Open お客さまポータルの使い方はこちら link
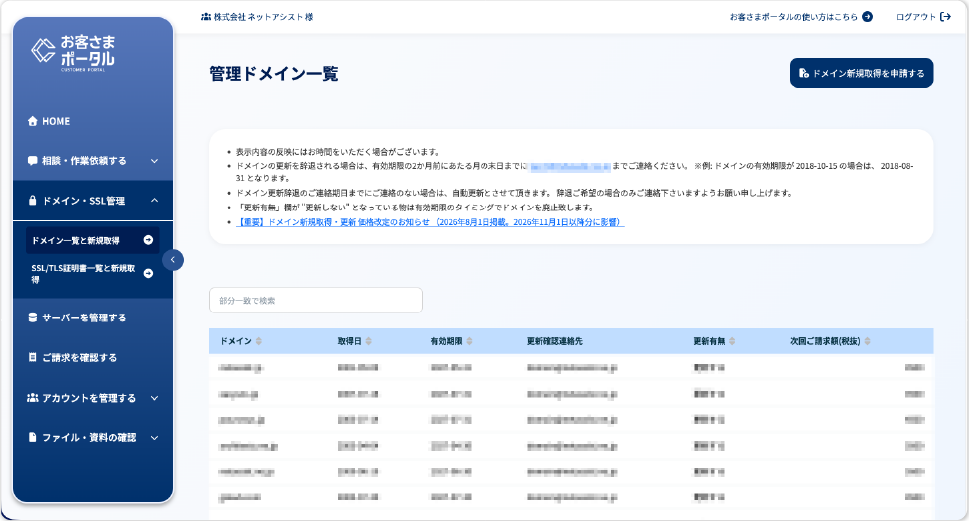The image size is (969, 521). click(x=793, y=17)
